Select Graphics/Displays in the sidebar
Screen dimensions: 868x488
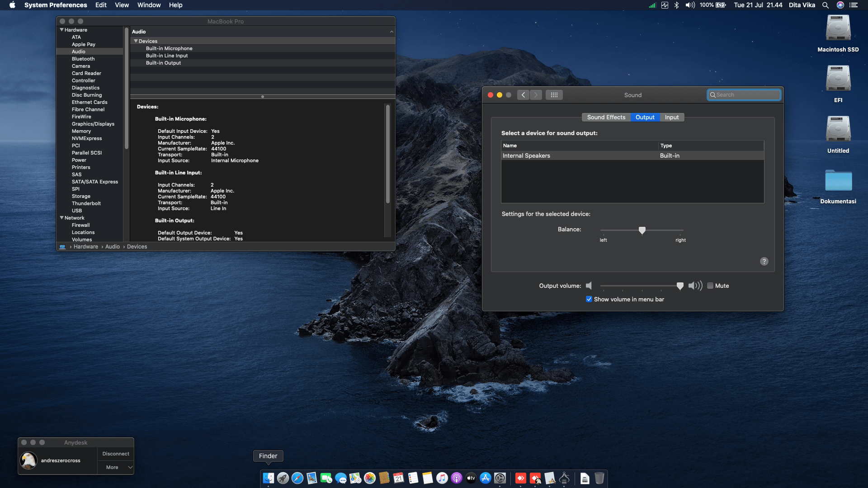point(93,124)
